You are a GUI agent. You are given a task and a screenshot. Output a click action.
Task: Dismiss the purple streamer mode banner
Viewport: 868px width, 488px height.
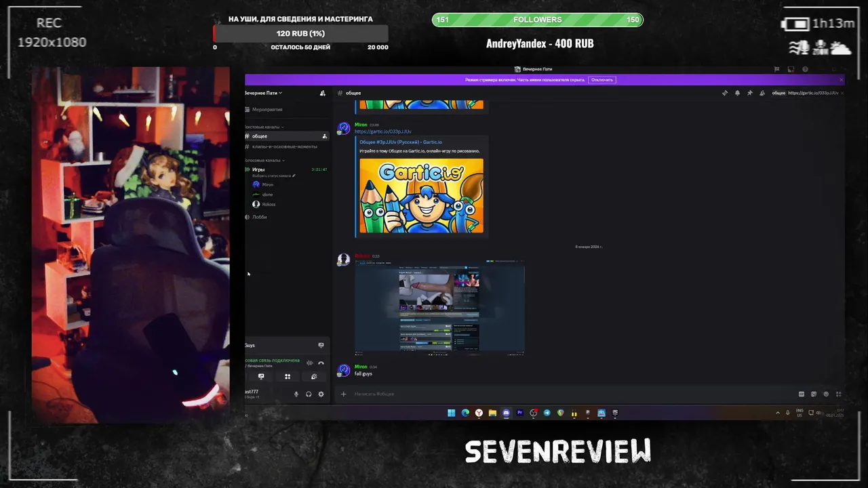point(842,80)
